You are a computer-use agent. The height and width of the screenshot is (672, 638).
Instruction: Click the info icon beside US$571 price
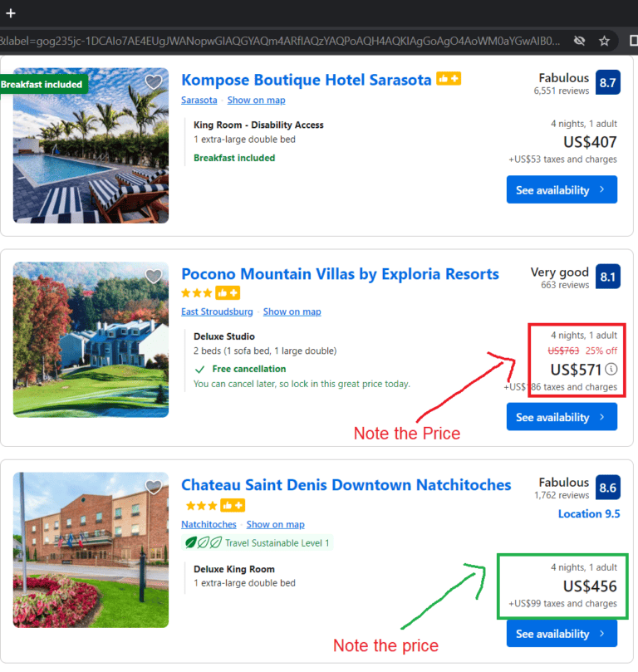point(611,369)
